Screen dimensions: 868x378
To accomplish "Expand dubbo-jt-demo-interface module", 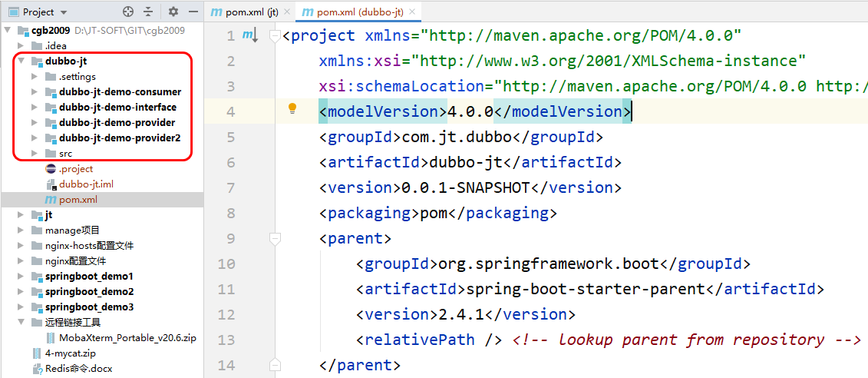I will coord(35,107).
